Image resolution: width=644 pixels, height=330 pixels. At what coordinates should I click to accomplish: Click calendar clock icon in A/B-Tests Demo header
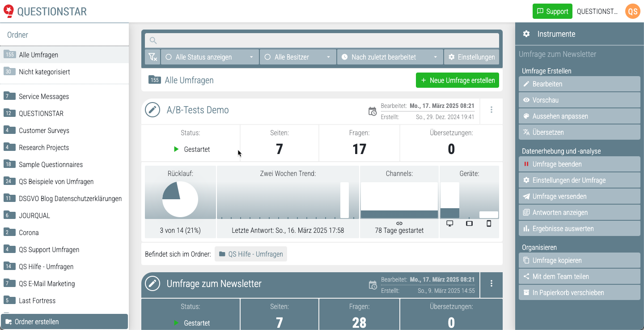click(x=372, y=111)
